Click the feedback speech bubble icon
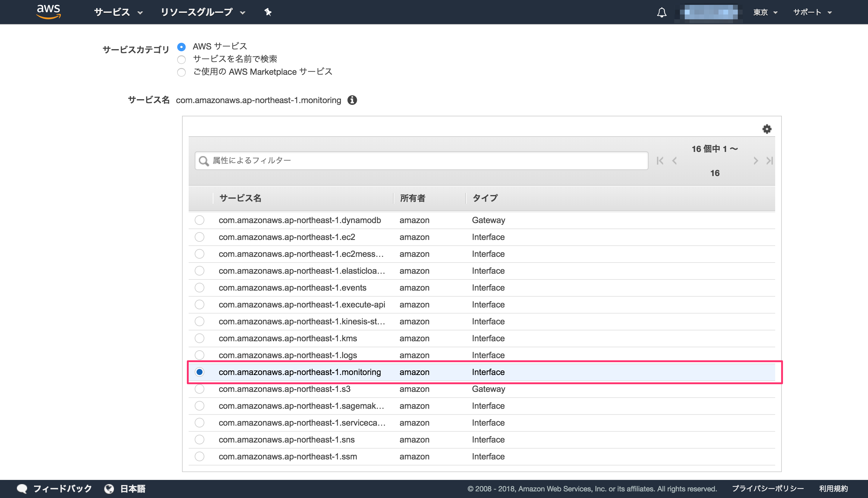 [23, 488]
